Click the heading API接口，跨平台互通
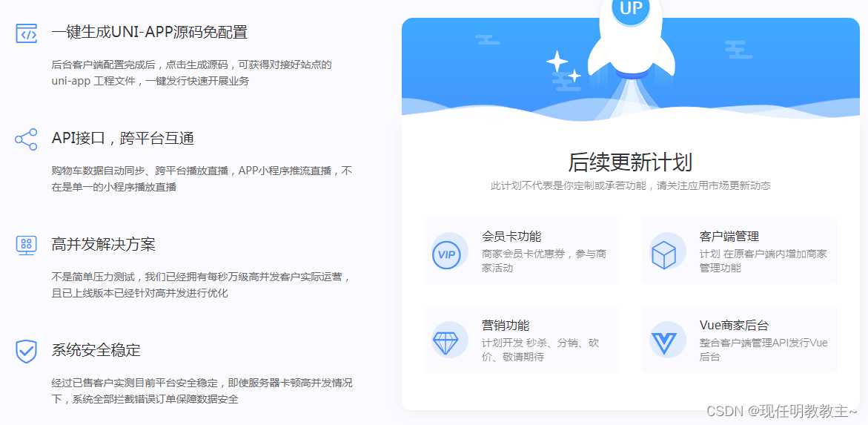 tap(123, 139)
